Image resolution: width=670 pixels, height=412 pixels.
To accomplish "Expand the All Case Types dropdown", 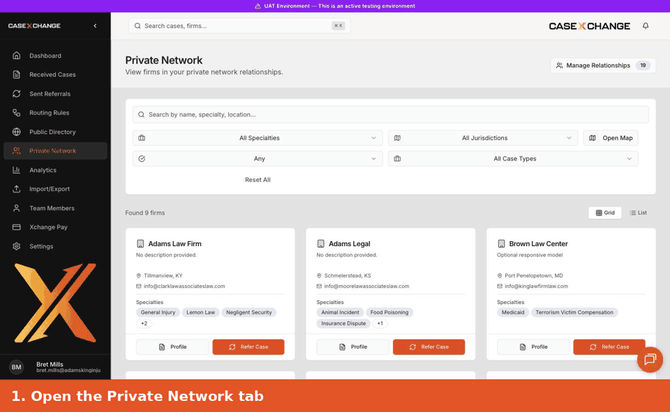I will click(513, 159).
